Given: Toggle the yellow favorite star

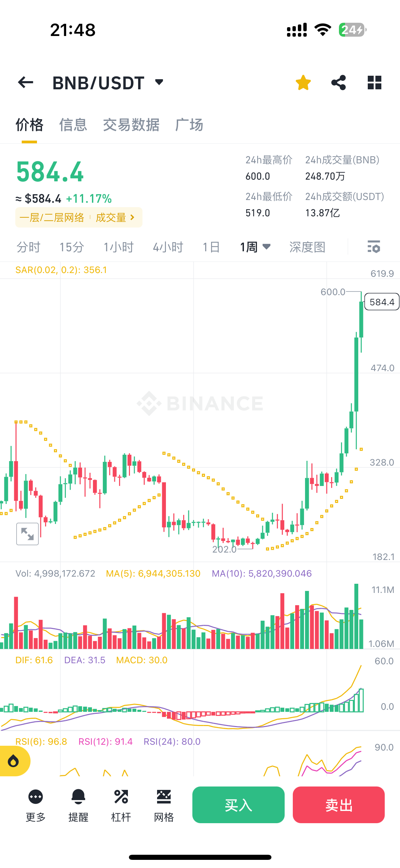Looking at the screenshot, I should pos(303,83).
